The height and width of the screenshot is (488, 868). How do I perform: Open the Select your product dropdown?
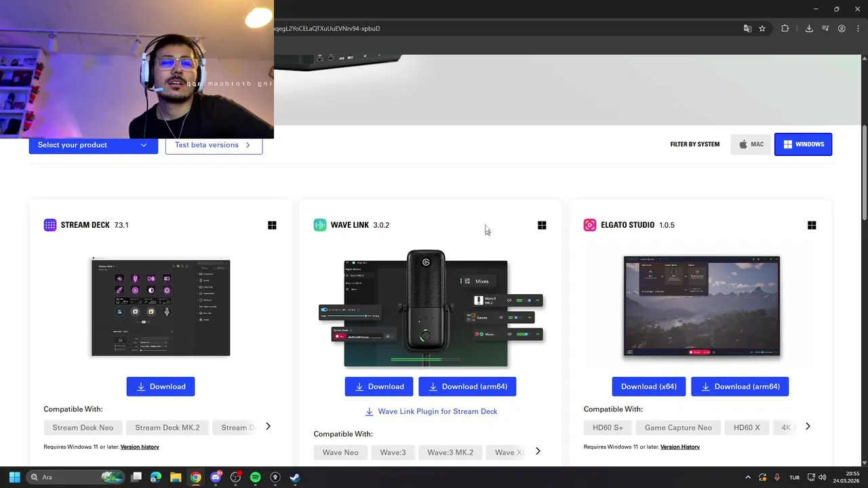pos(94,145)
